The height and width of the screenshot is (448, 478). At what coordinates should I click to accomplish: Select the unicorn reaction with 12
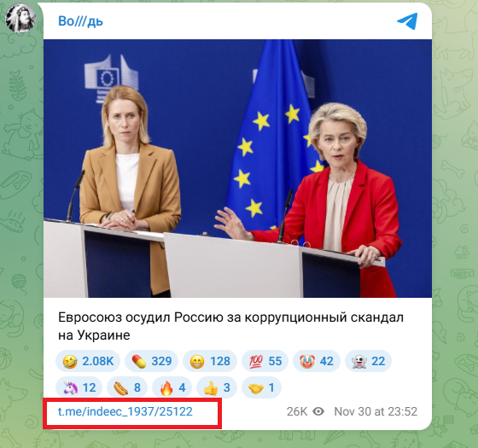79,387
